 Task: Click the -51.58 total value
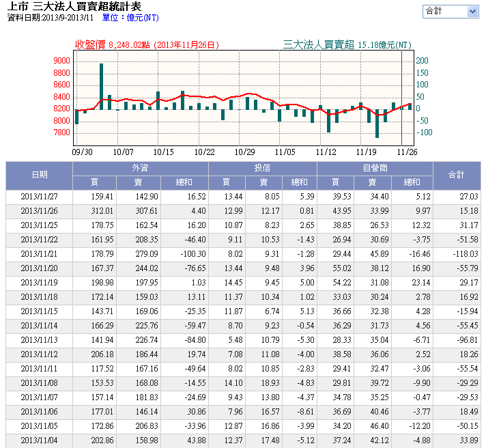click(x=468, y=240)
